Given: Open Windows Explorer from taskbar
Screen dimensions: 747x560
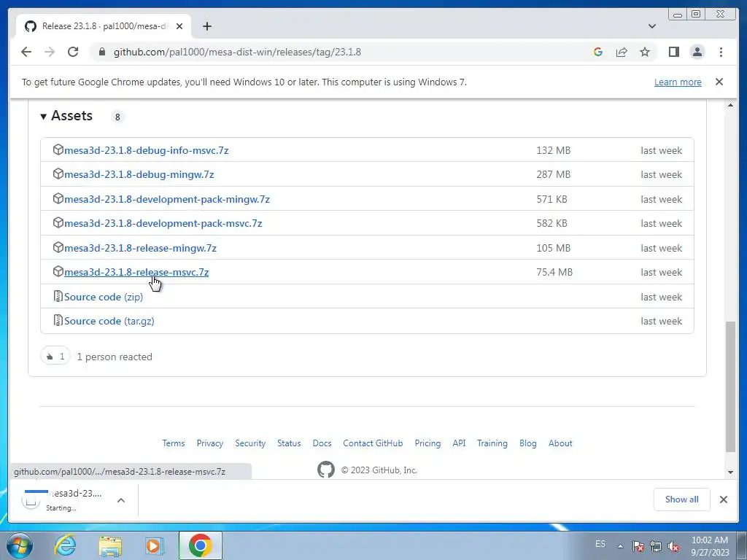Looking at the screenshot, I should click(111, 545).
